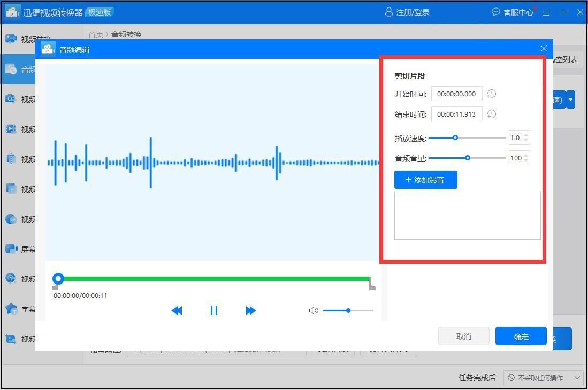Select the 字幕 tool in the left sidebar
This screenshot has width=588, height=390.
click(12, 309)
